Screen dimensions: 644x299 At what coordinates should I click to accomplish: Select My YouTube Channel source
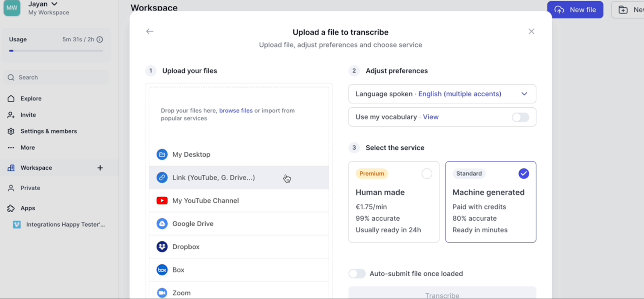click(x=239, y=201)
